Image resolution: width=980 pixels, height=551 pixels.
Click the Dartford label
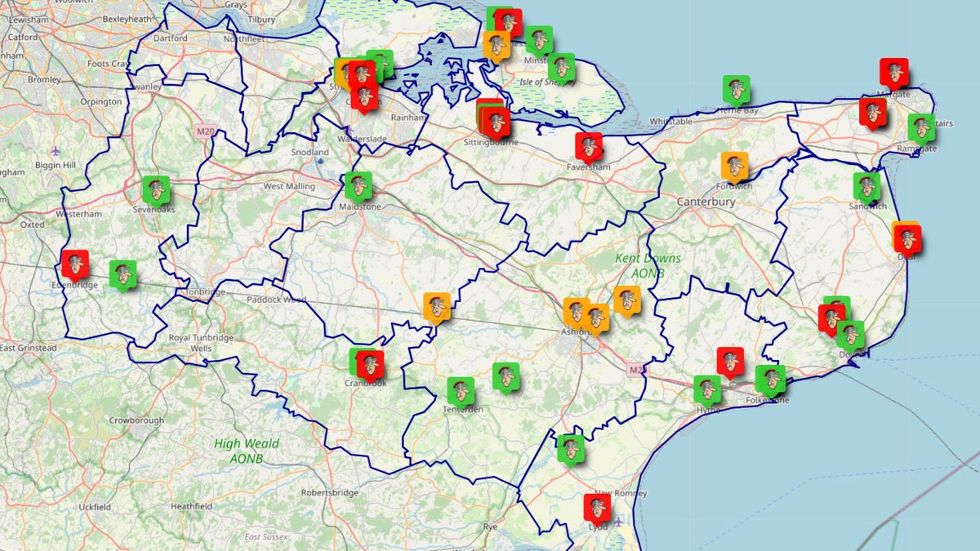click(x=171, y=38)
